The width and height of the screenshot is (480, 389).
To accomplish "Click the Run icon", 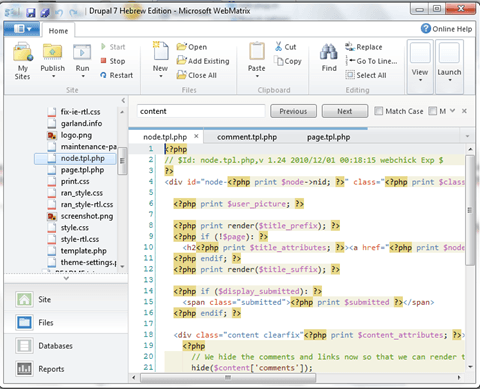I will [82, 52].
